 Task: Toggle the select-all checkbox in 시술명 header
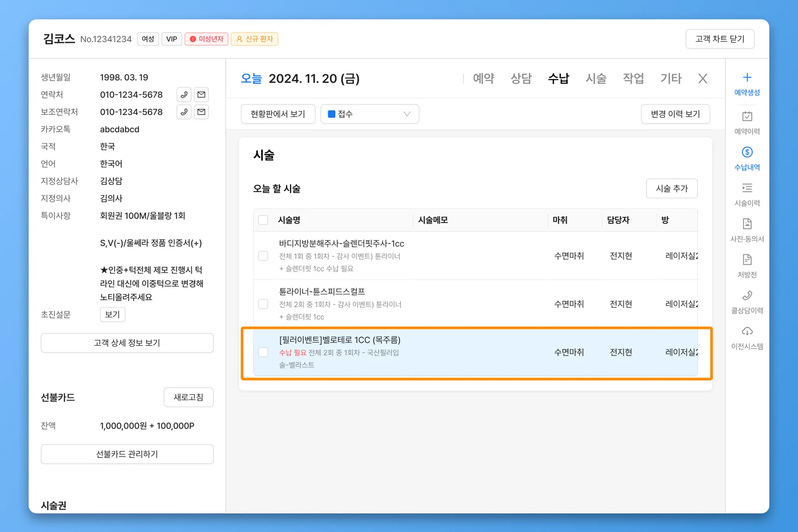(x=263, y=220)
